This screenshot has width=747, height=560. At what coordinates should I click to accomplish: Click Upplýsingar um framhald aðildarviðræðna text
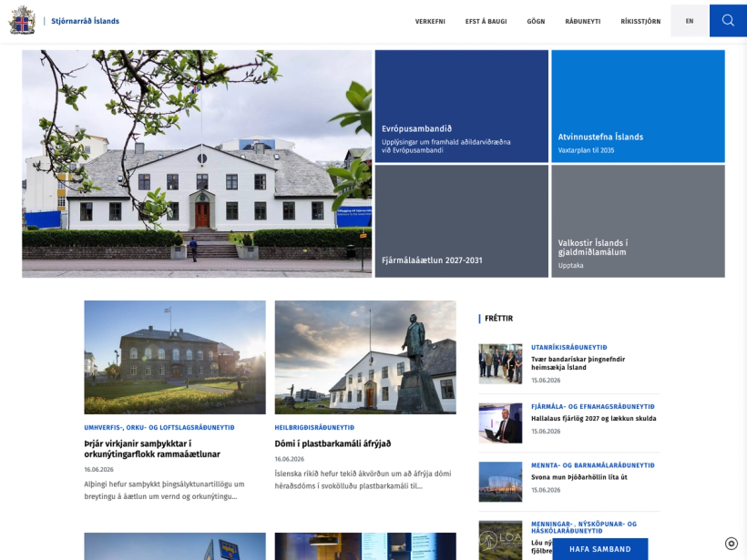(x=445, y=146)
